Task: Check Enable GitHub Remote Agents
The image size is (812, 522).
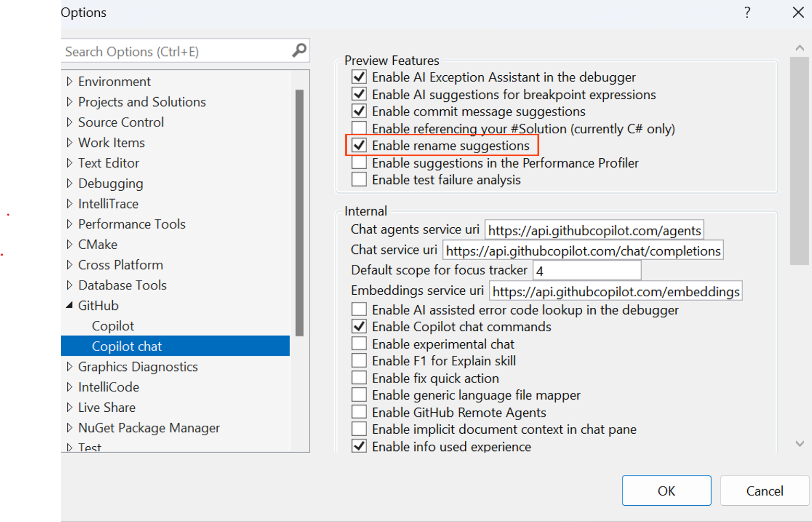Action: click(x=359, y=412)
